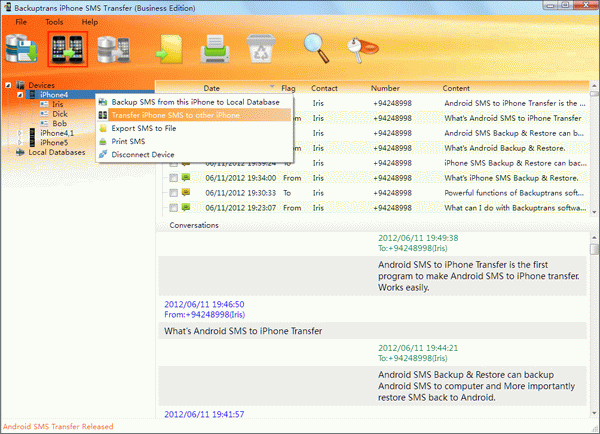
Task: Sort by the Content column header
Action: (x=456, y=88)
